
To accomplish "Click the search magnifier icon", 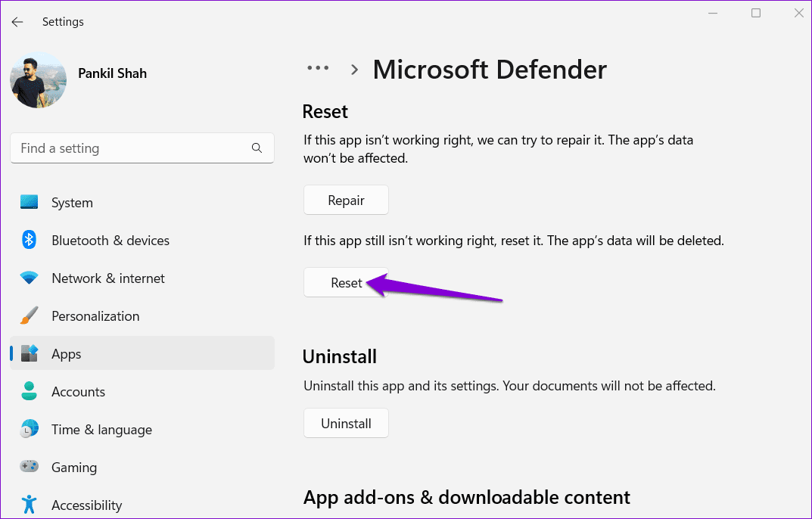I will click(x=257, y=148).
